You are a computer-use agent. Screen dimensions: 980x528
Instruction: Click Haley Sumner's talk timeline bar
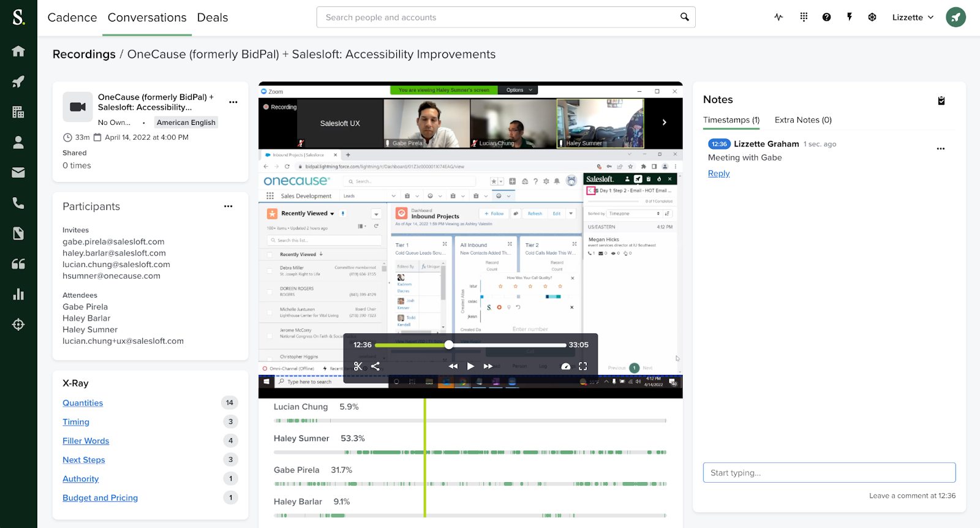tap(470, 453)
